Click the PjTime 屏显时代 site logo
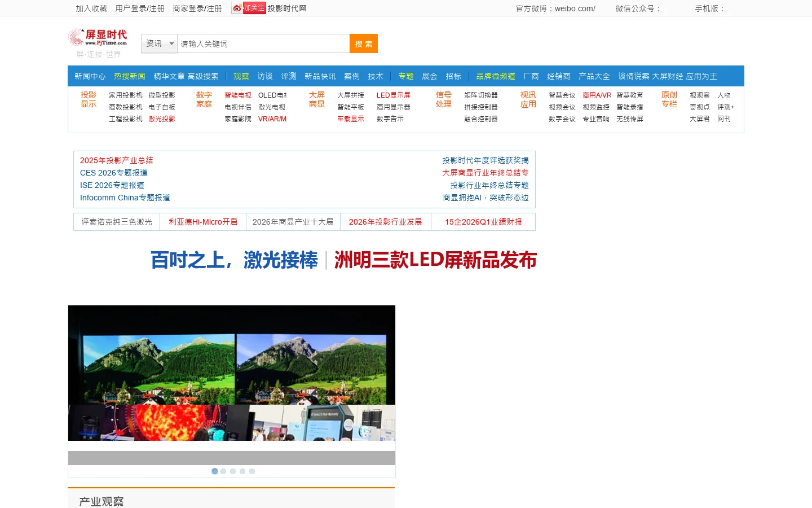Screen dimensions: 812x508 [x=98, y=38]
